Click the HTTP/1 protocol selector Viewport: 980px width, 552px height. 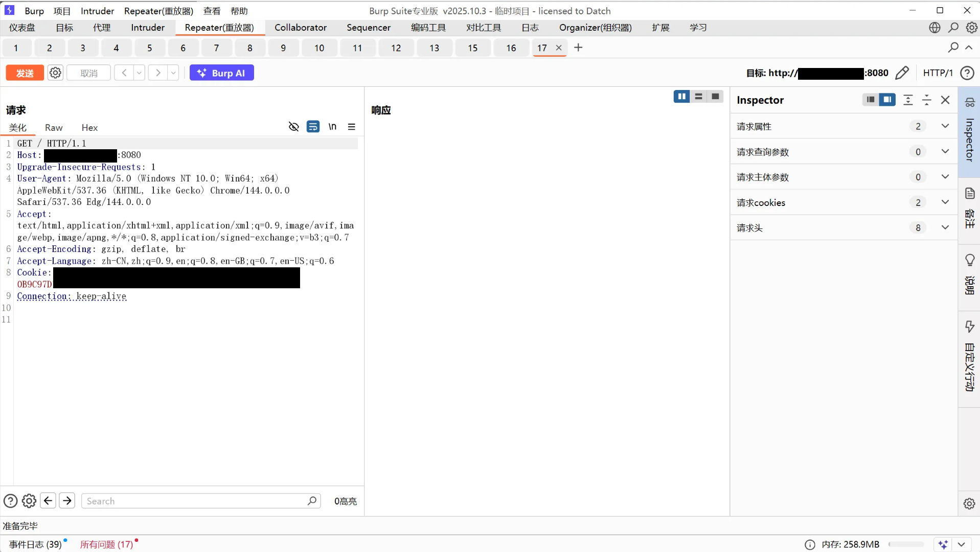[x=938, y=73]
